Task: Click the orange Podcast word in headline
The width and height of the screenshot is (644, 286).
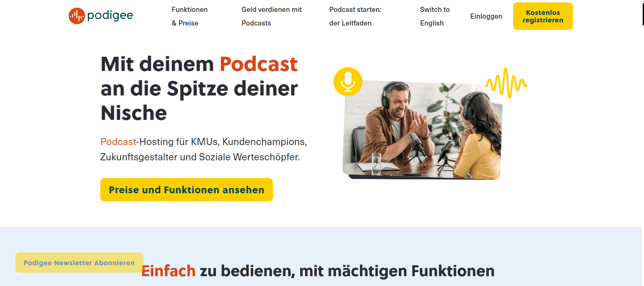Action: pos(258,64)
